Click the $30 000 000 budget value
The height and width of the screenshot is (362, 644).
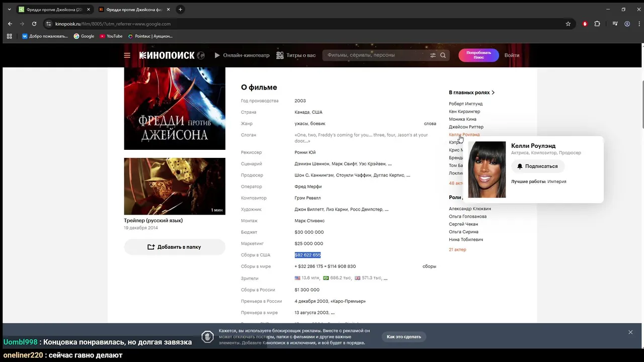[309, 232]
